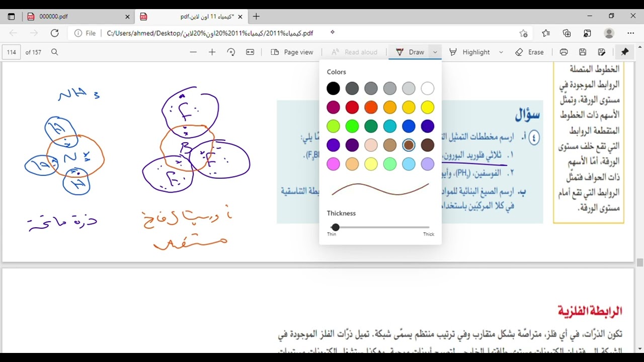Select the Highlight tool
The height and width of the screenshot is (362, 644).
[x=469, y=52]
